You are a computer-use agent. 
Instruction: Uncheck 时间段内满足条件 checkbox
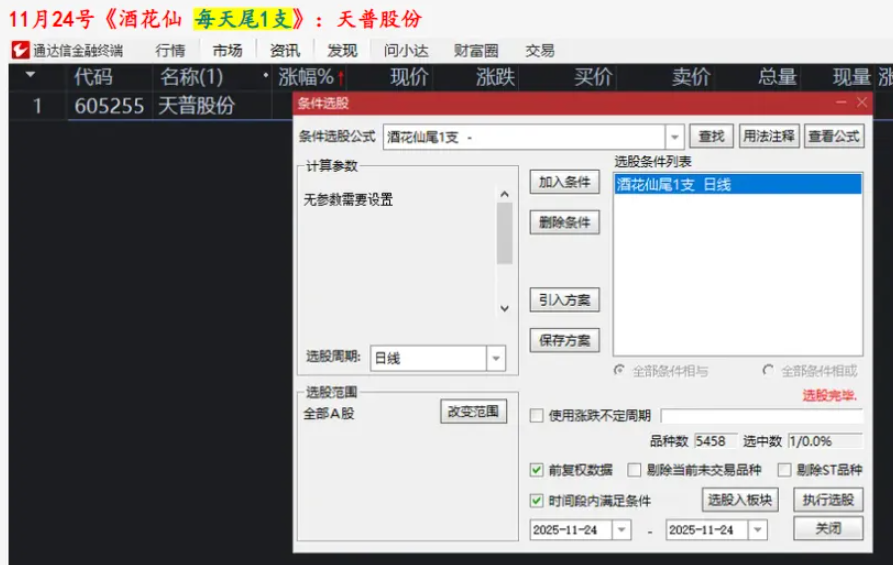pyautogui.click(x=537, y=500)
